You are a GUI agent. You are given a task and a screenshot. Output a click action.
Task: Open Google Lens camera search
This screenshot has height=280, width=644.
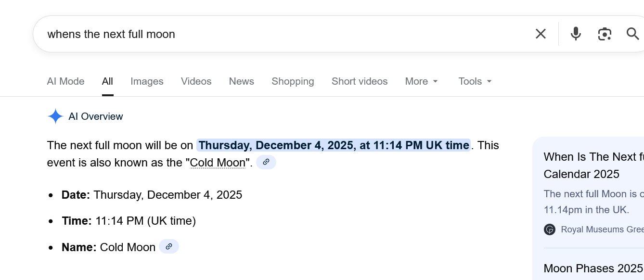pyautogui.click(x=605, y=34)
